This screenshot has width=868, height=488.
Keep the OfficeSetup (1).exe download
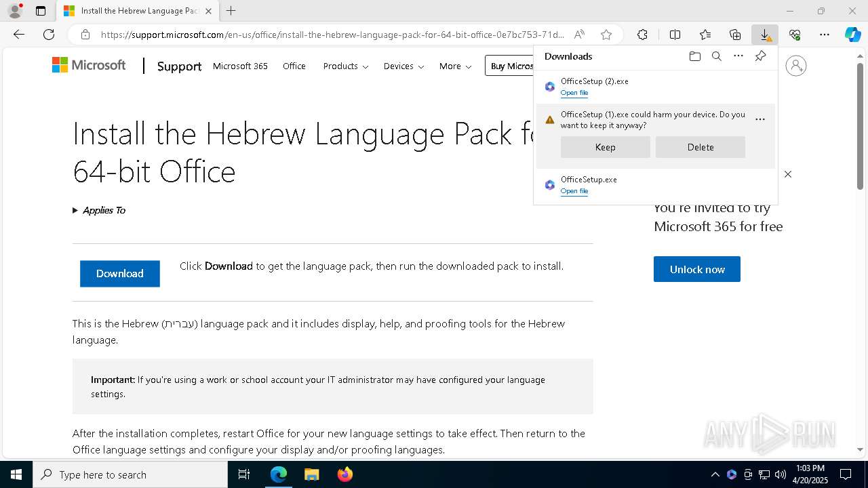(606, 147)
